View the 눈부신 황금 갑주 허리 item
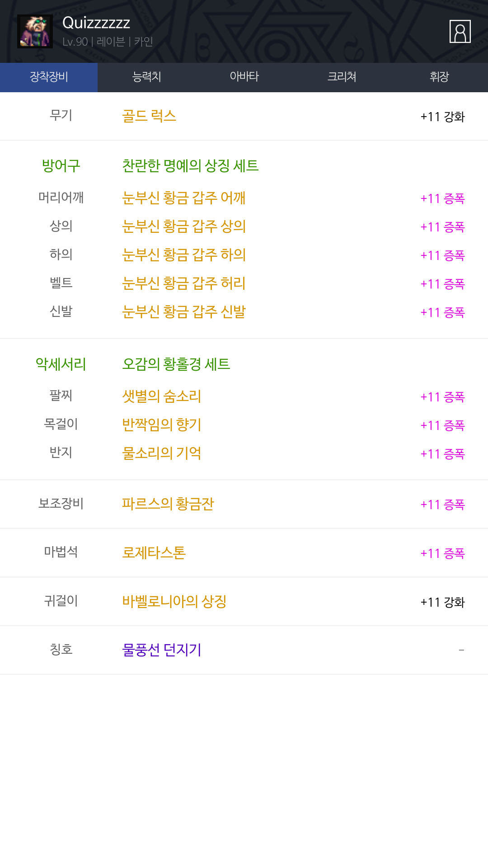This screenshot has width=488, height=868. pos(184,283)
